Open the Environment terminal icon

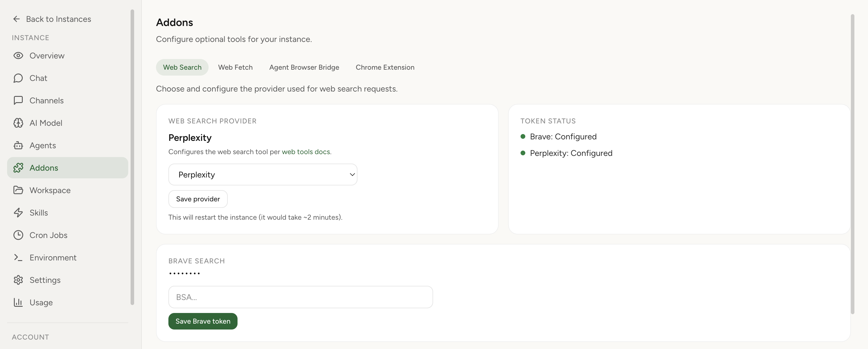[x=18, y=257]
